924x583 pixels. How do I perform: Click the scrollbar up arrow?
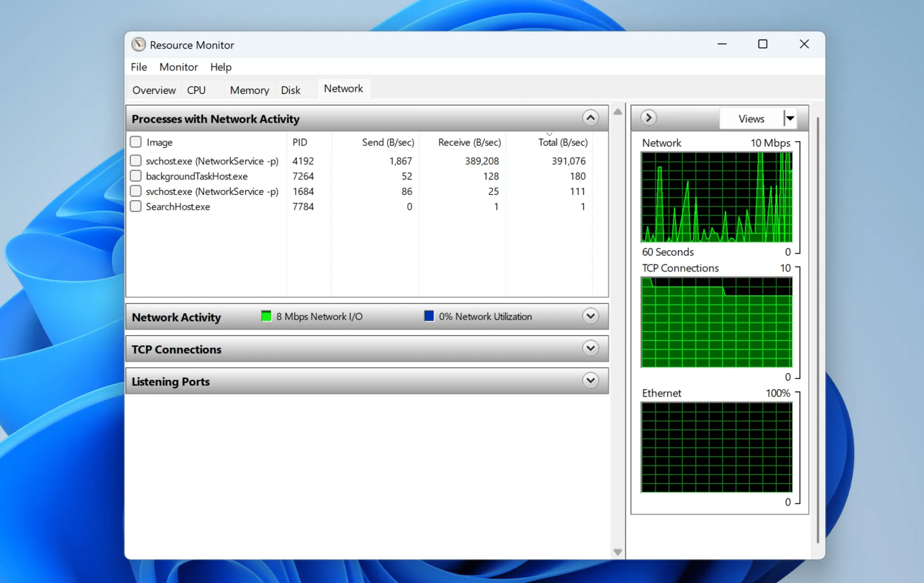point(617,111)
